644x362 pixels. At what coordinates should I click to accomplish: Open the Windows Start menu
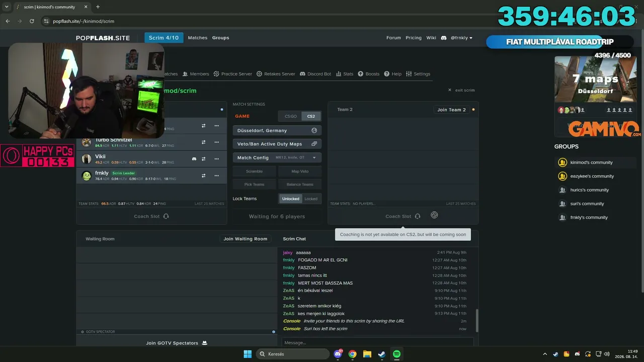(248, 354)
